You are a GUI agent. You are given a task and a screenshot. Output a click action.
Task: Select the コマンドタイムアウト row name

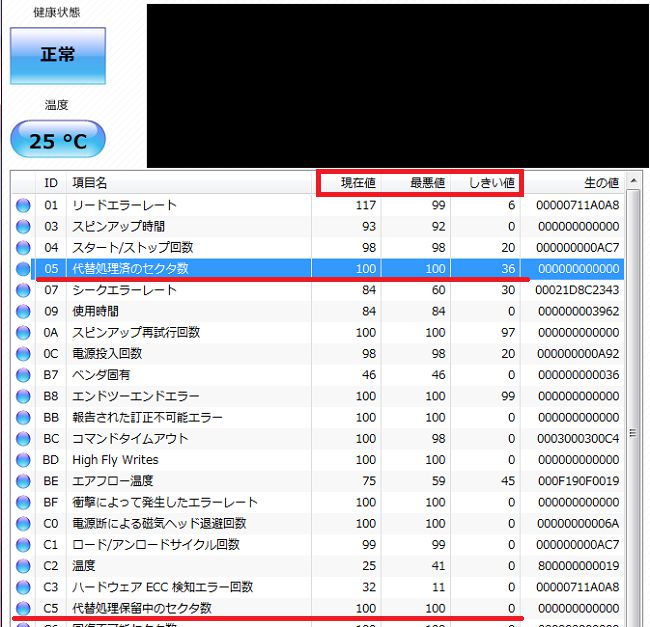point(130,438)
